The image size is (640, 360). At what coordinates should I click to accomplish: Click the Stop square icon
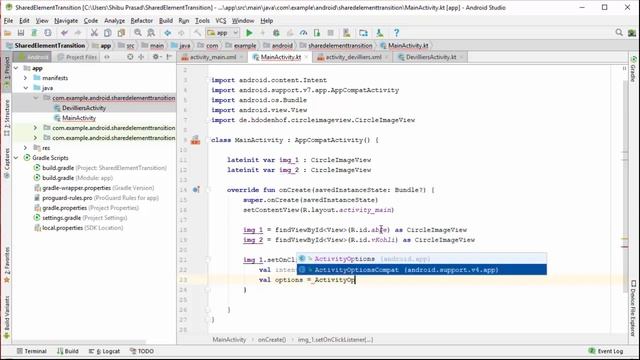coord(331,33)
